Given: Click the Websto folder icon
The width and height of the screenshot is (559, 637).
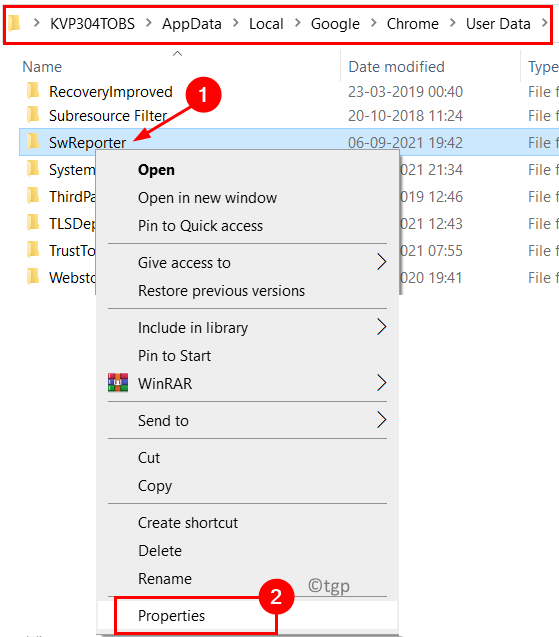Looking at the screenshot, I should pyautogui.click(x=33, y=277).
